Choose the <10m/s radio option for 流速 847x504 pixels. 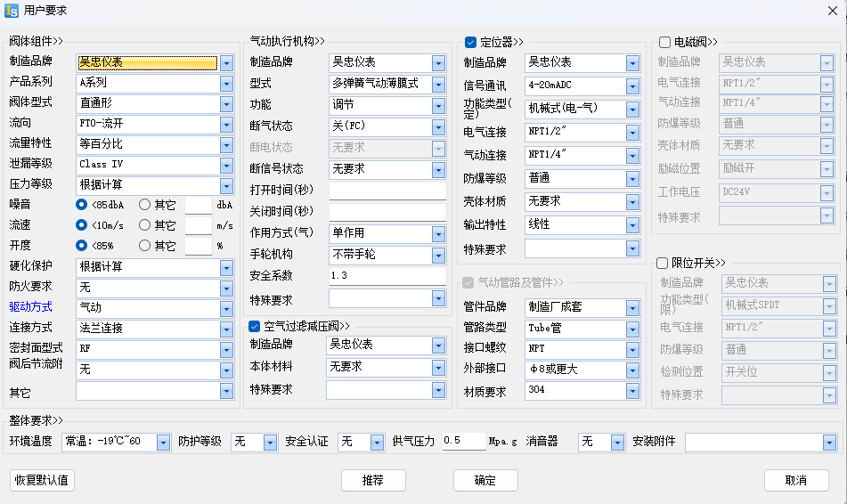click(82, 225)
